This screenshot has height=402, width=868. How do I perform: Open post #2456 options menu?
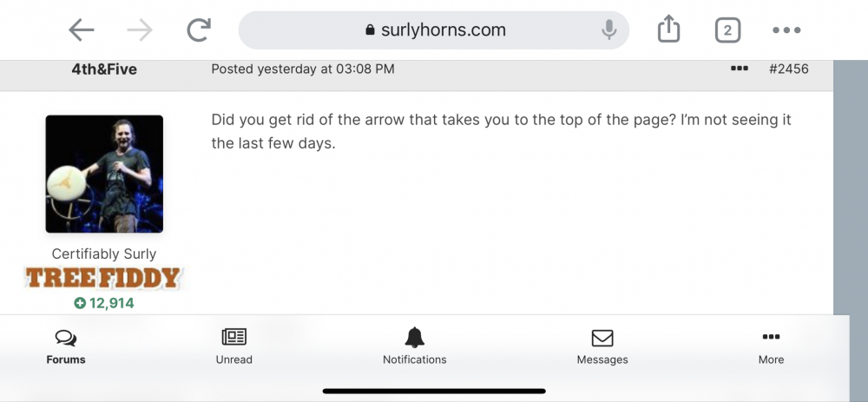[740, 69]
